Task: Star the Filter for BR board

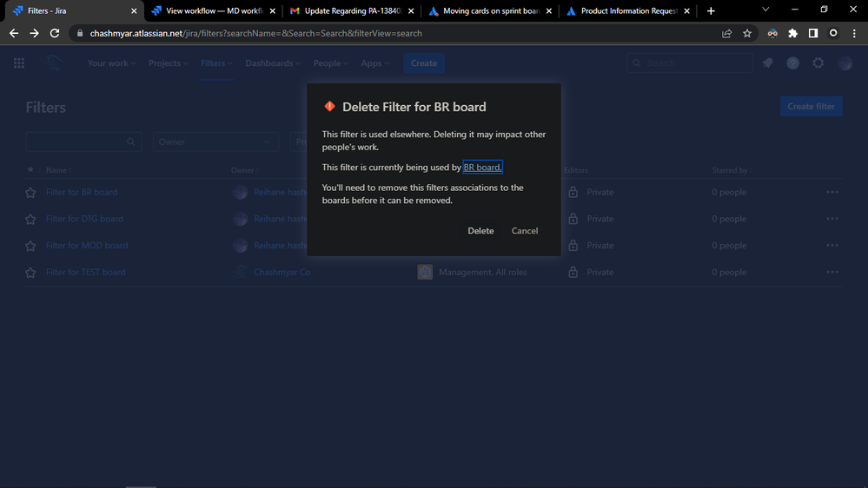Action: click(x=30, y=193)
